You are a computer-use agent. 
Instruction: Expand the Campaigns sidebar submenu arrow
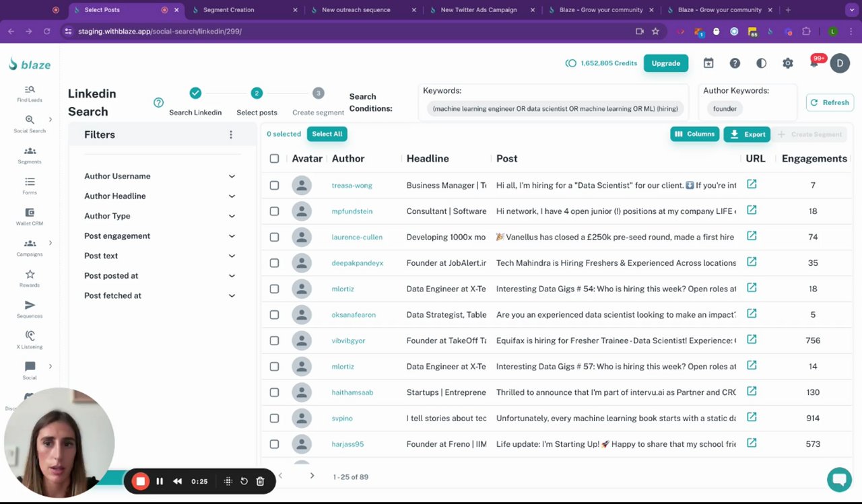(x=51, y=243)
